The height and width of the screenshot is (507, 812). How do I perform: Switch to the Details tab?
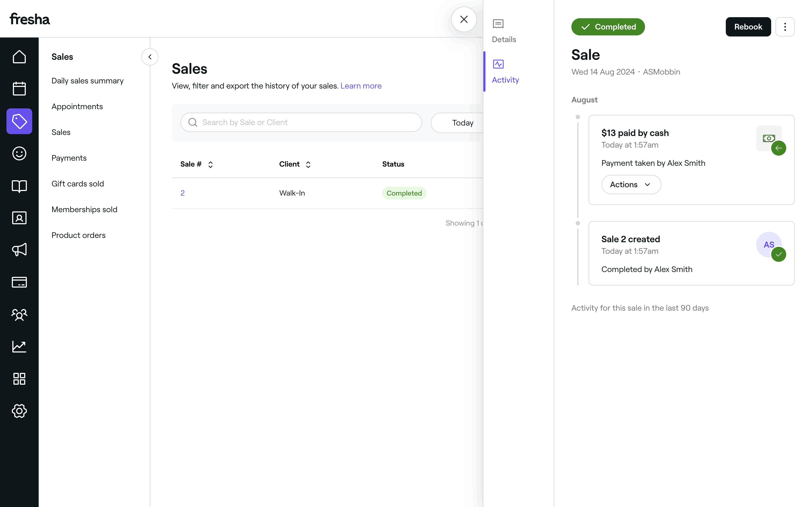[x=504, y=31]
